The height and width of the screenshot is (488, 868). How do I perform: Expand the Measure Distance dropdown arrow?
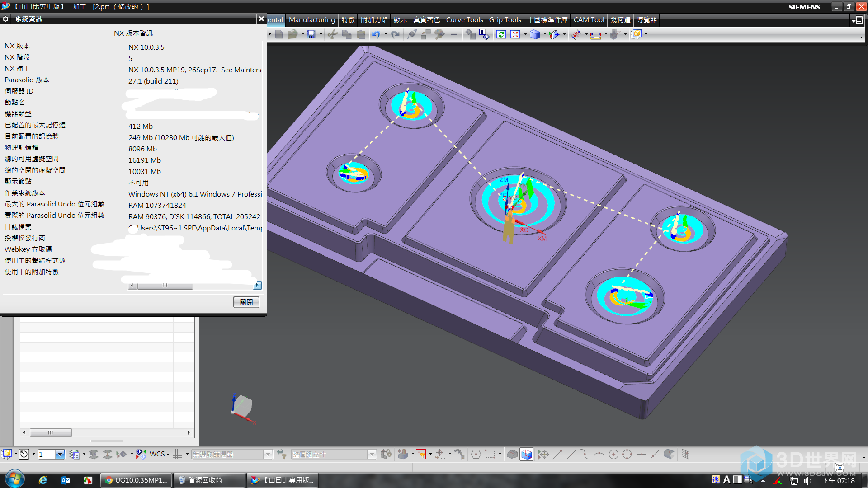(606, 34)
